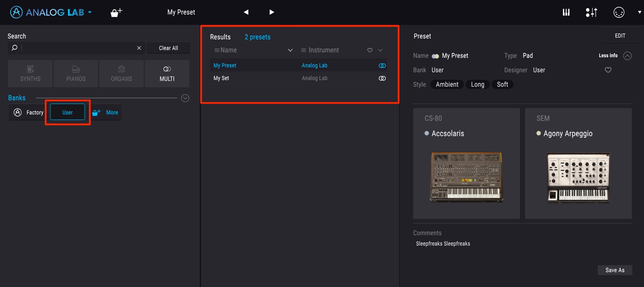Go to next preset arrow
This screenshot has width=644, height=287.
[x=272, y=12]
